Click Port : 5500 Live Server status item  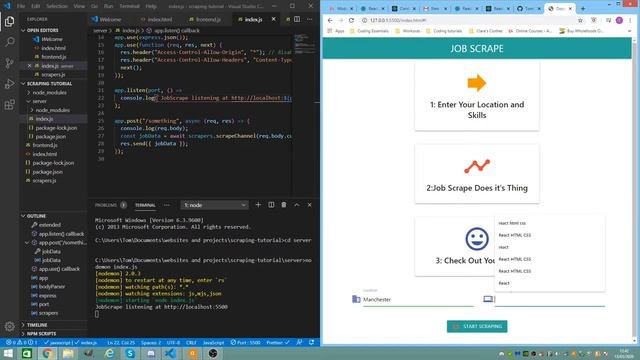pyautogui.click(x=245, y=342)
